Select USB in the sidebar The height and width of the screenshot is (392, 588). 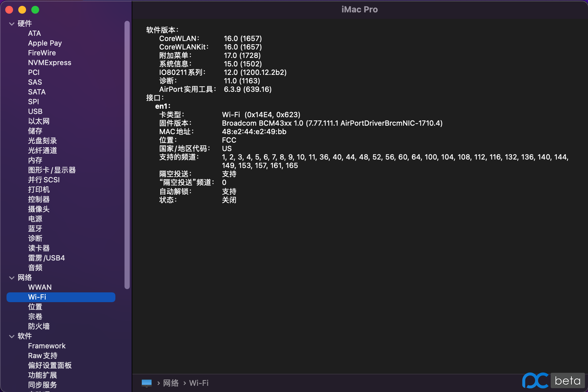(x=35, y=111)
